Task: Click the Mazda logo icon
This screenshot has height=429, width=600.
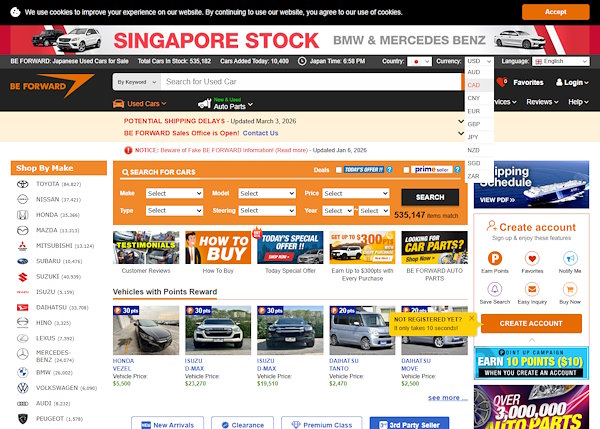Action: click(23, 230)
